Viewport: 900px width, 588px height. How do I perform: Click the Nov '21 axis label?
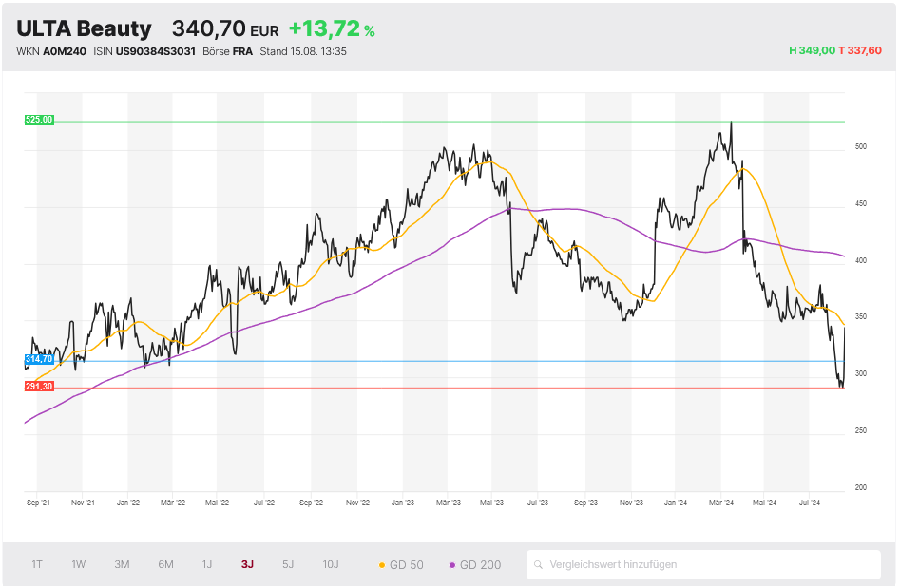point(84,503)
